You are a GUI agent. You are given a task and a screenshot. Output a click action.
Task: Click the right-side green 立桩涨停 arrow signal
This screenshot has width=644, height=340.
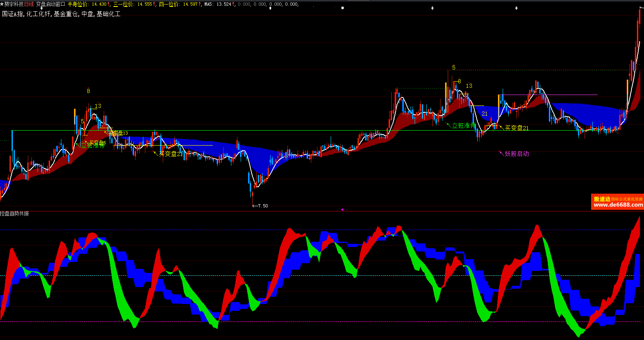461,126
